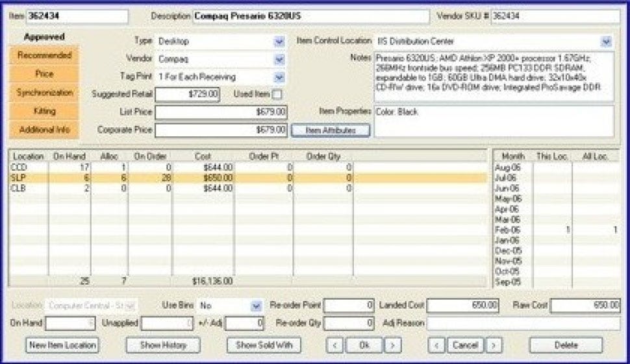Select the CCD location row
This screenshot has height=364, width=630.
coord(248,167)
